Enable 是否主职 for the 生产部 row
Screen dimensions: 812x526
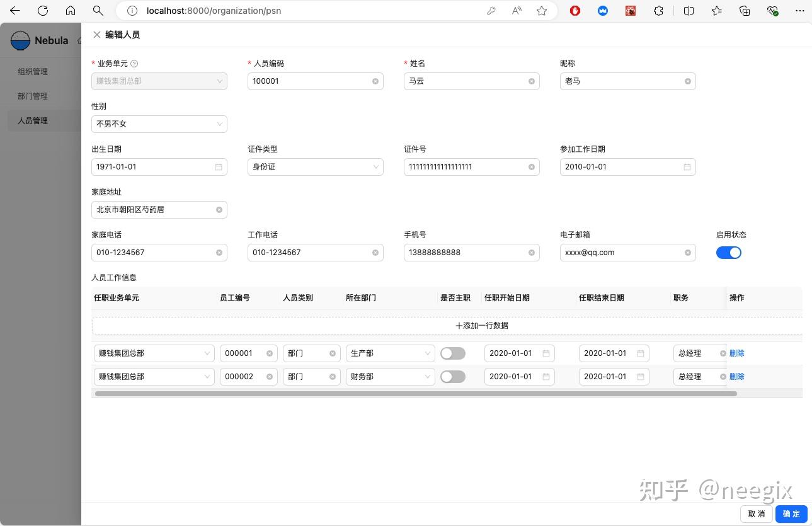pos(453,353)
